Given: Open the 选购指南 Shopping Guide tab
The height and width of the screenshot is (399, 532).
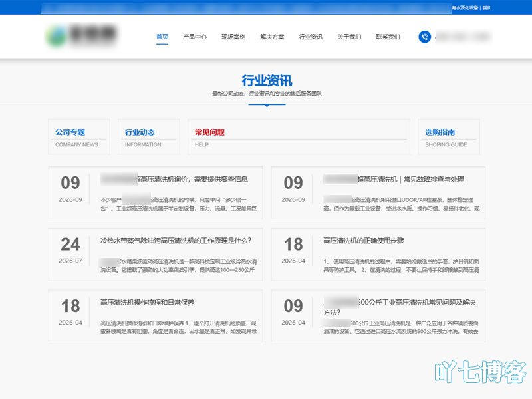Looking at the screenshot, I should point(448,137).
